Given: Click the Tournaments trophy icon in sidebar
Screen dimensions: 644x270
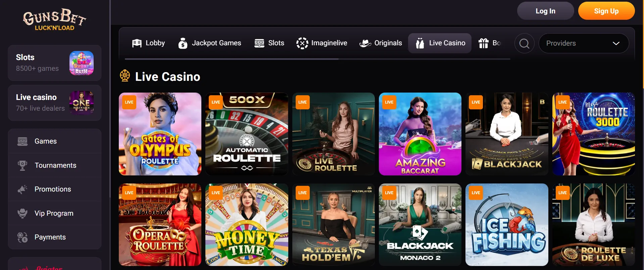Looking at the screenshot, I should tap(22, 165).
